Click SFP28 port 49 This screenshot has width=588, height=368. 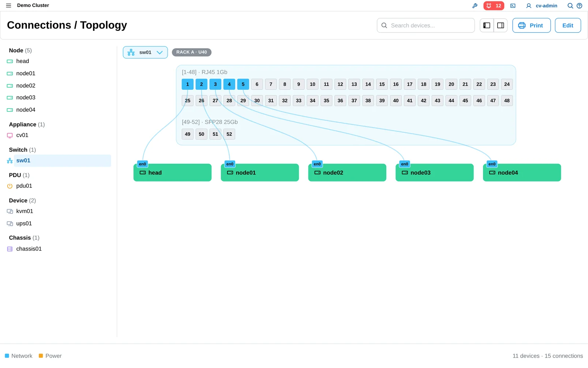(x=187, y=134)
